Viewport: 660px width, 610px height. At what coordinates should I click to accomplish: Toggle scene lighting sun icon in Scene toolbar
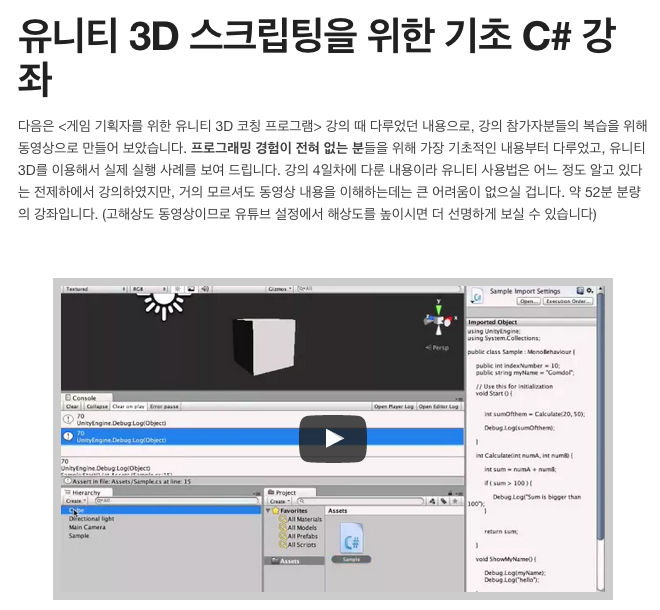[178, 289]
